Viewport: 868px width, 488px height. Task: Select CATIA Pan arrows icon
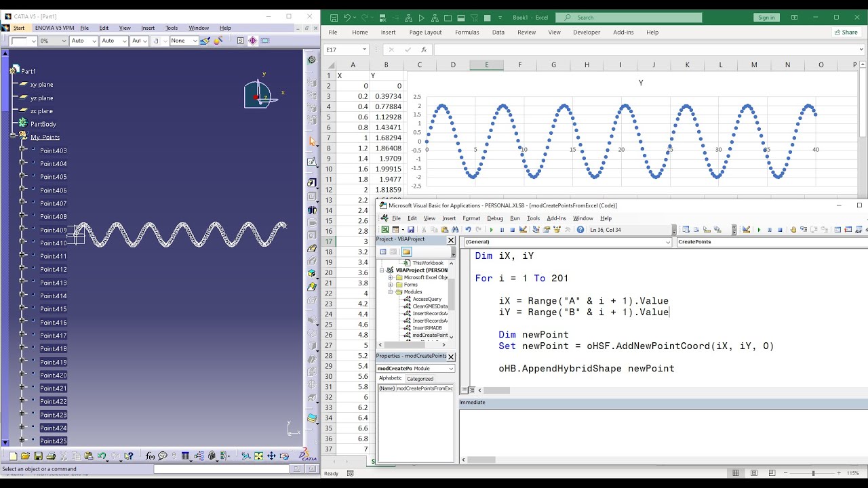point(271,456)
